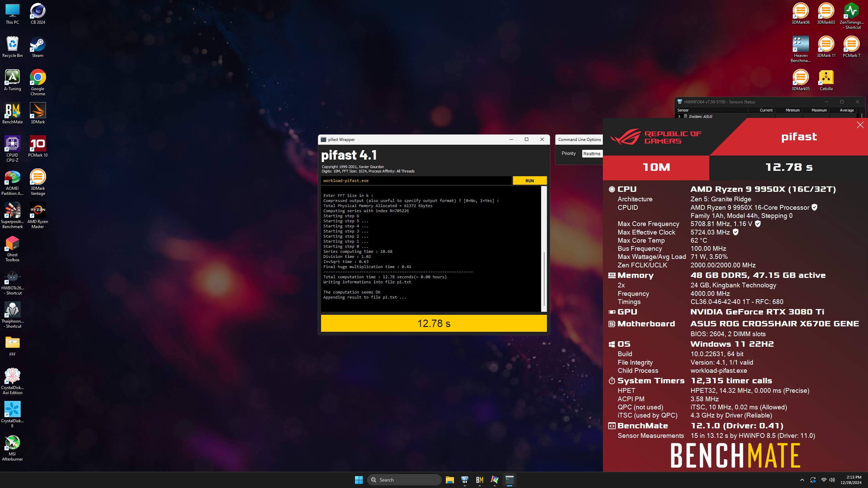The width and height of the screenshot is (868, 488).
Task: Click the Windows Start button
Action: (x=359, y=480)
